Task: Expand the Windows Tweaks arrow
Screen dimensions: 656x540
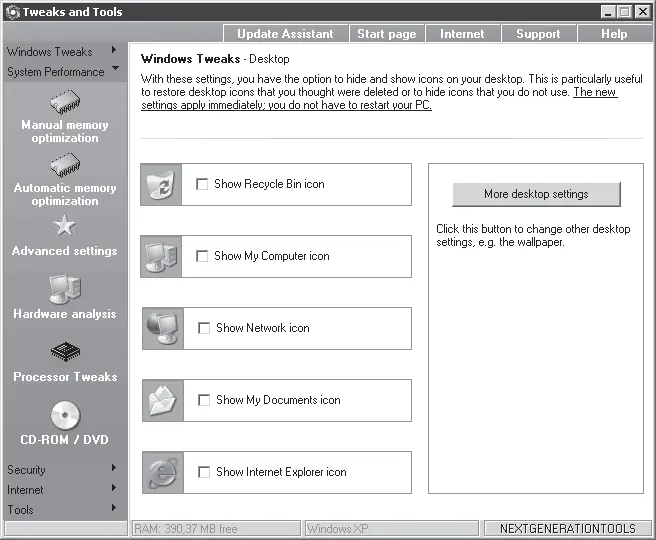Action: pos(114,50)
